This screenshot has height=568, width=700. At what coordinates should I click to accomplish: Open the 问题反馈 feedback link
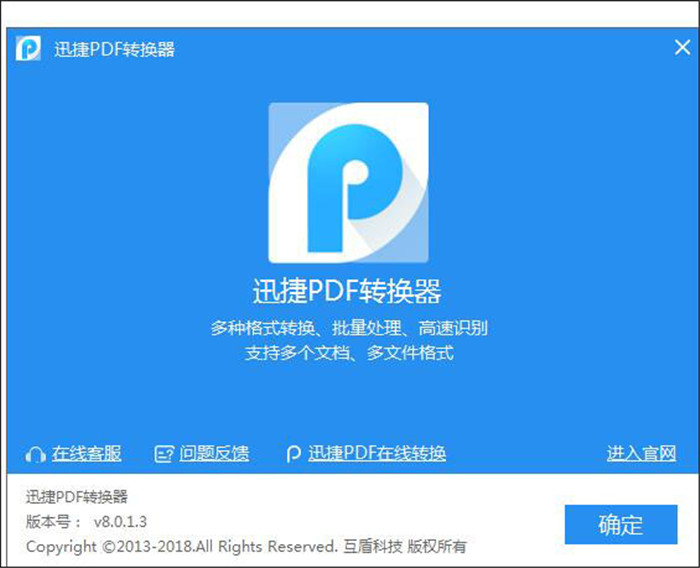214,453
